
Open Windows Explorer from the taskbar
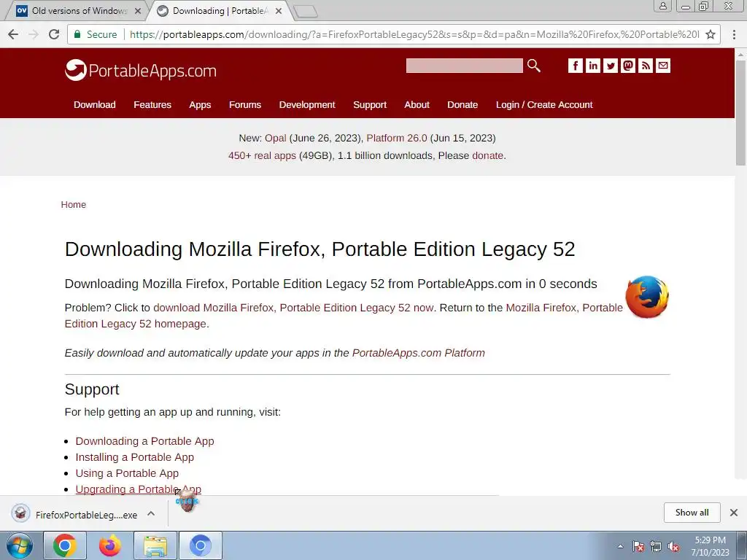click(155, 545)
